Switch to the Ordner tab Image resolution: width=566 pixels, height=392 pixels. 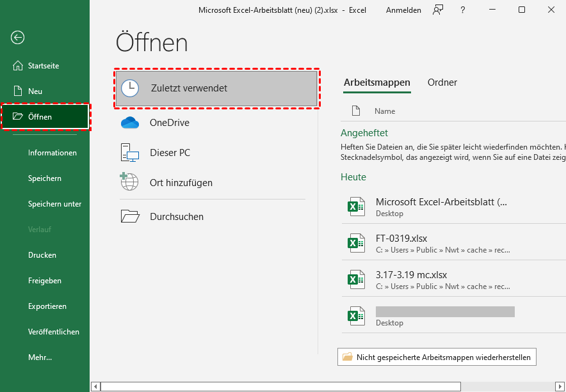pos(442,82)
